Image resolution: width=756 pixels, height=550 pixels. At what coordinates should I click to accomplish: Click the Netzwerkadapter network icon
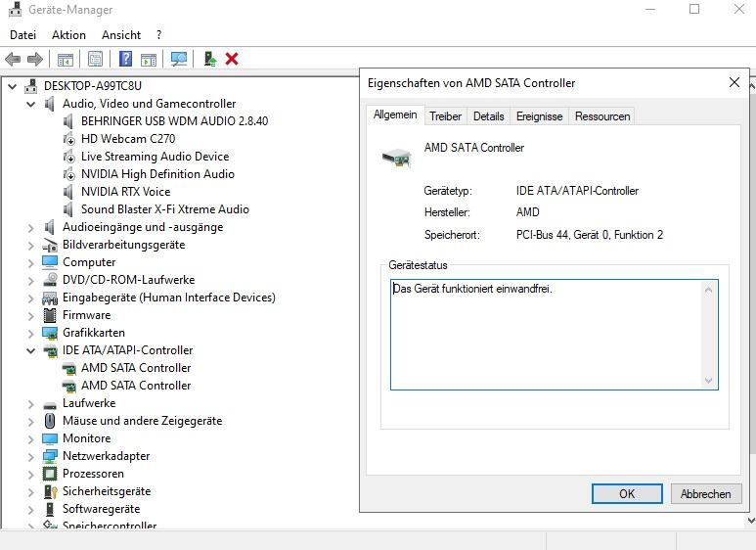tap(50, 456)
